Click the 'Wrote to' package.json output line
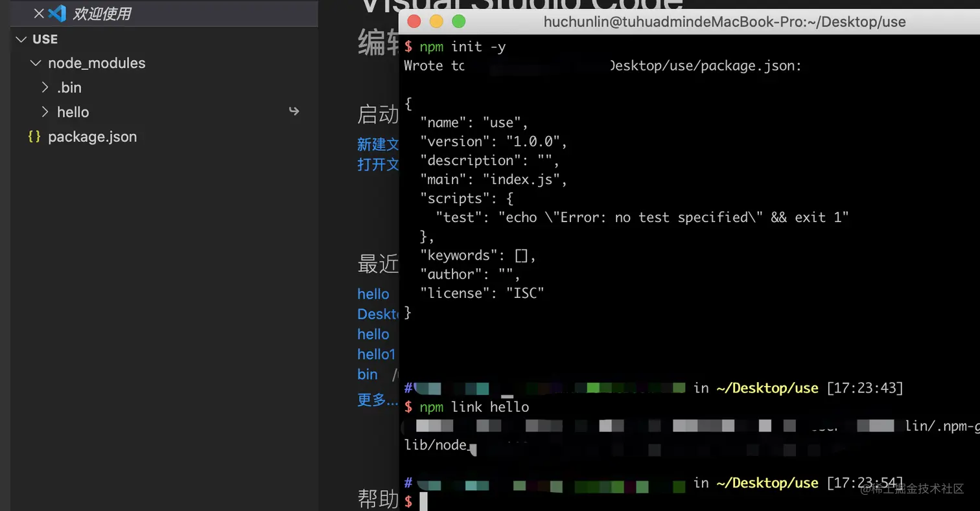Image resolution: width=980 pixels, height=511 pixels. [603, 65]
